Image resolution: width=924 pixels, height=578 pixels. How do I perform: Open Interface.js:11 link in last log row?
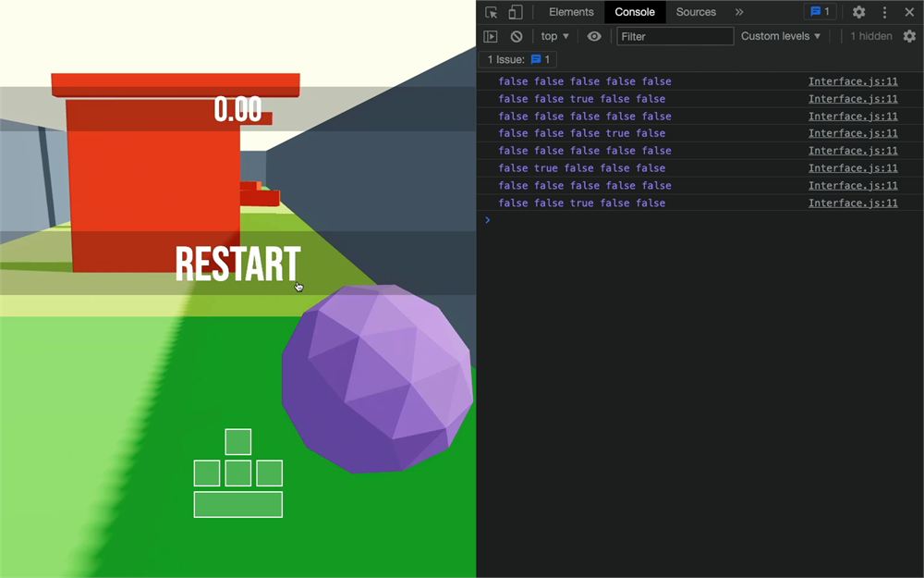(853, 203)
